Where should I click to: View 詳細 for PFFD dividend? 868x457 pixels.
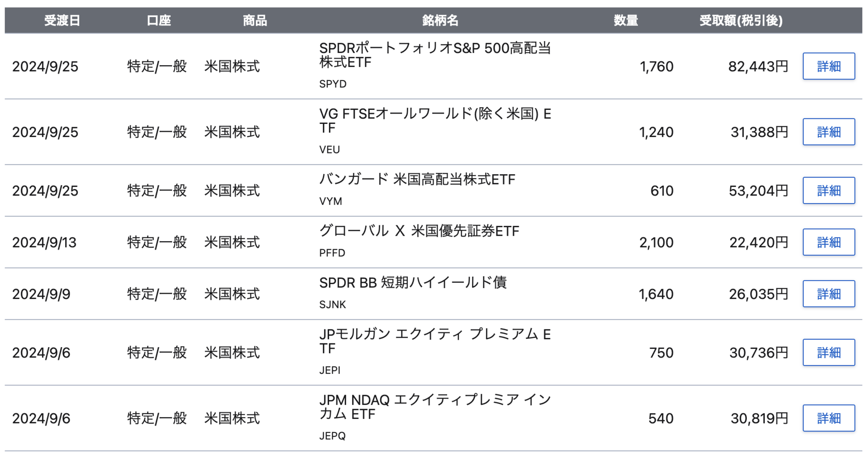click(x=828, y=242)
